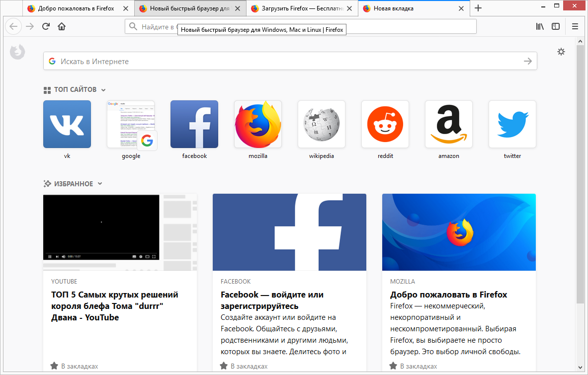This screenshot has width=588, height=375.
Task: Open 'ТОП 5 Самых крутых решений' link
Action: [115, 306]
